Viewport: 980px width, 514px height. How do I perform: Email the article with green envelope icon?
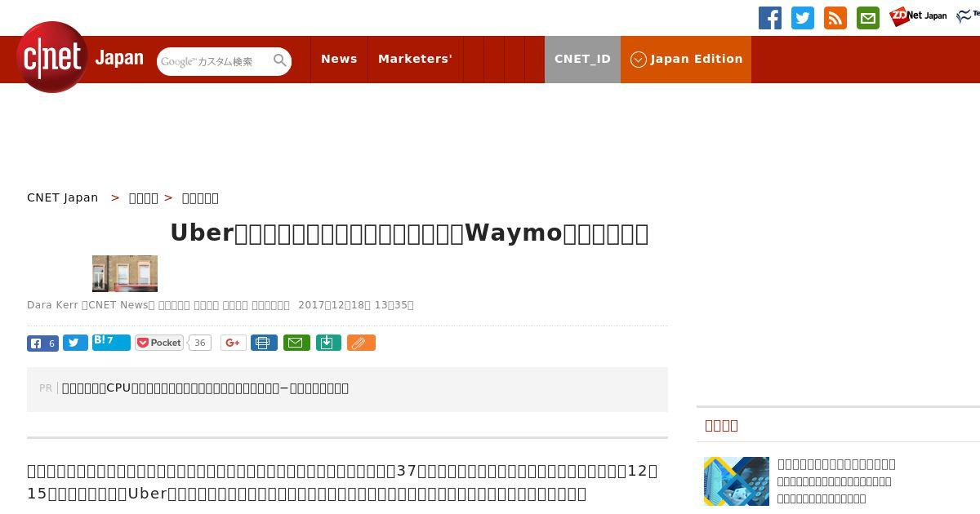tap(296, 343)
